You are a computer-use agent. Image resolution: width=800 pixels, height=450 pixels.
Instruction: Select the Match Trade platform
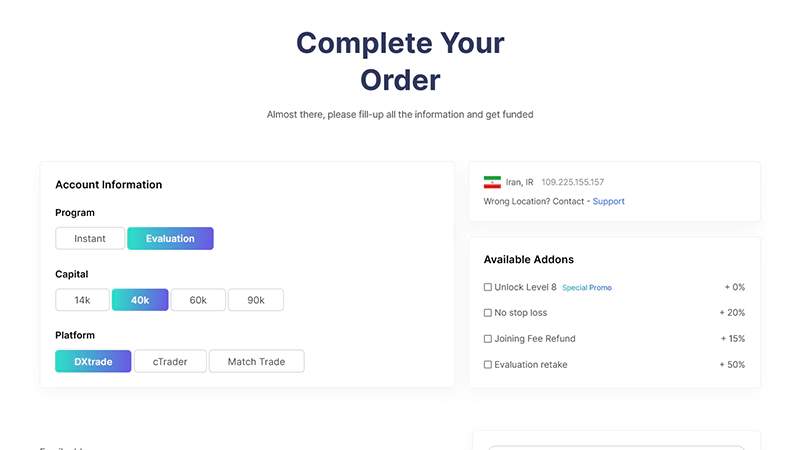(256, 361)
